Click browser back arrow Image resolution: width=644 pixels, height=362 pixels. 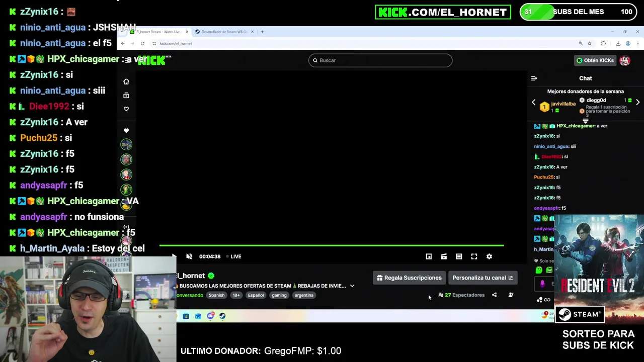122,43
